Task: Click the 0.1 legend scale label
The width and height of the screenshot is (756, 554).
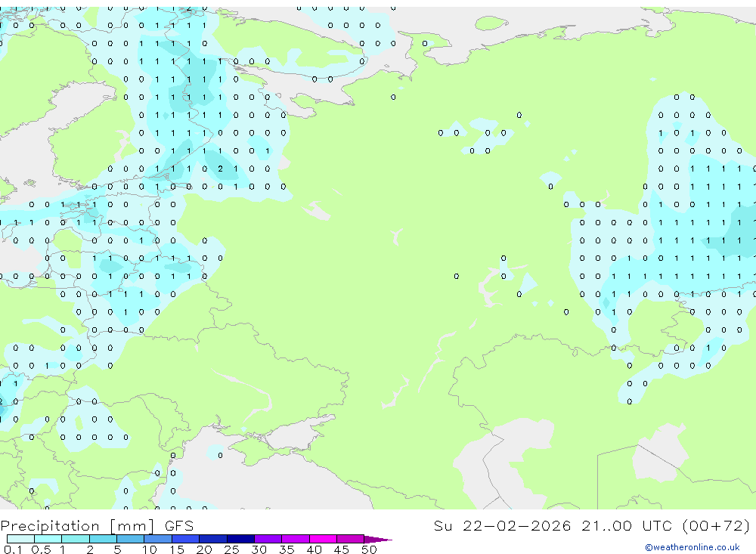Action: click(x=13, y=549)
